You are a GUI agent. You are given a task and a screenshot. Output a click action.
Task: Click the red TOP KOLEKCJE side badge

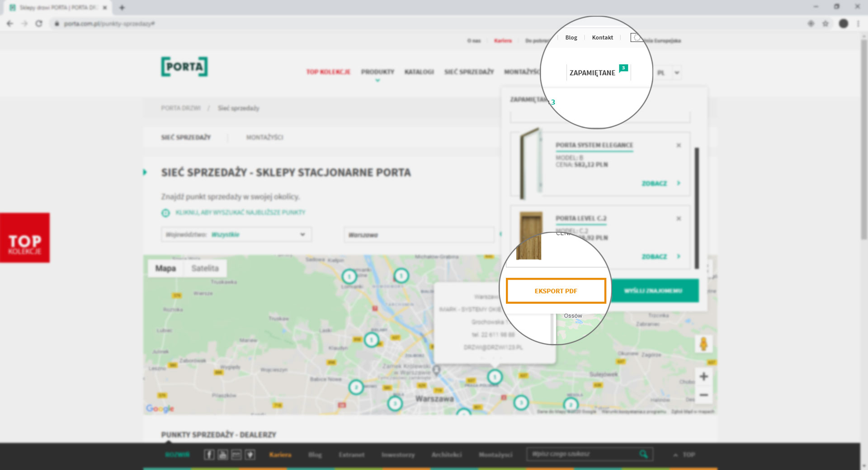click(25, 238)
